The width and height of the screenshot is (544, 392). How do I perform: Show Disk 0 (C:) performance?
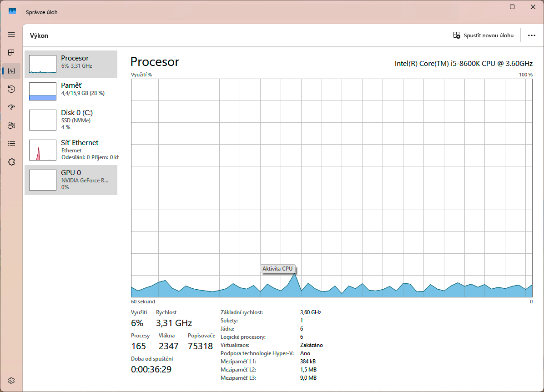pyautogui.click(x=71, y=120)
